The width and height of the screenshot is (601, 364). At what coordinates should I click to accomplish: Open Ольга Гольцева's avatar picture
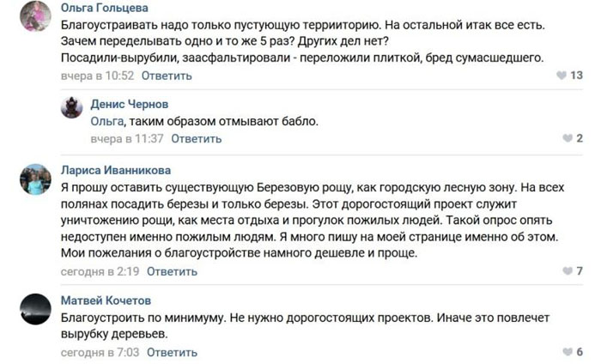(35, 15)
